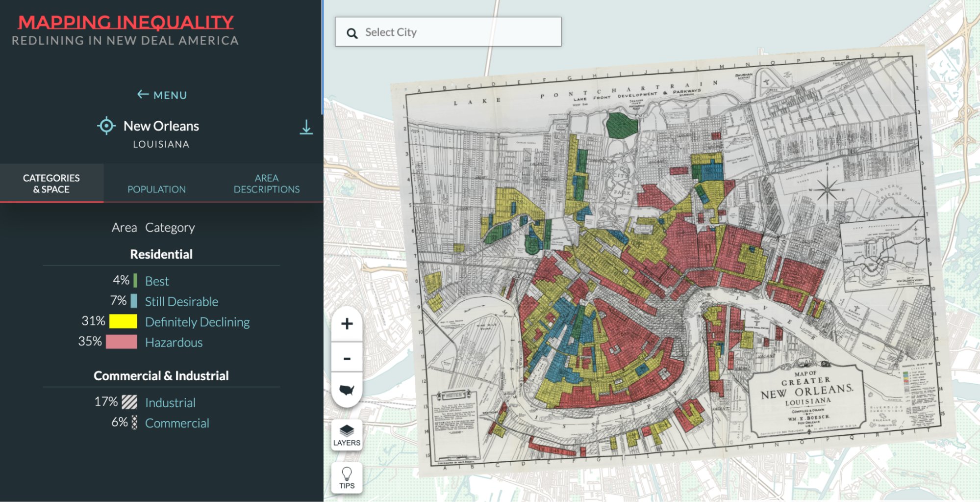Click the hatched Industrial pattern swatch
The height and width of the screenshot is (502, 980).
click(129, 402)
